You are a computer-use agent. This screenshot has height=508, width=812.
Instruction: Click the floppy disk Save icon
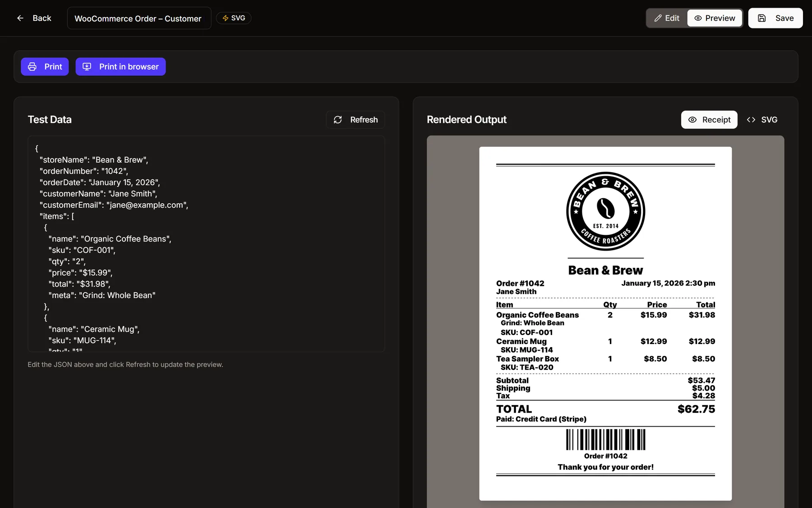tap(762, 18)
